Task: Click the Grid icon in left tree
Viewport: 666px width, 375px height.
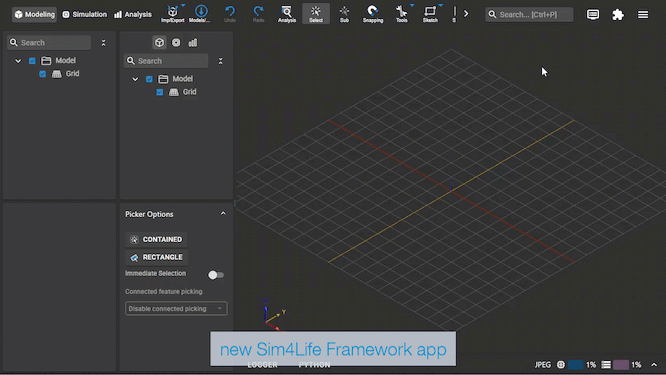Action: coord(56,74)
